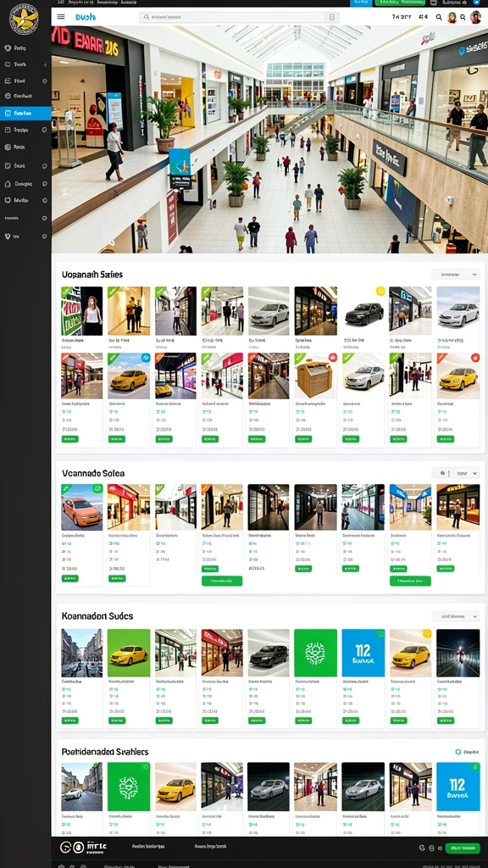Image resolution: width=488 pixels, height=868 pixels.
Task: Click the large shopping mall banner photo
Action: (x=269, y=138)
